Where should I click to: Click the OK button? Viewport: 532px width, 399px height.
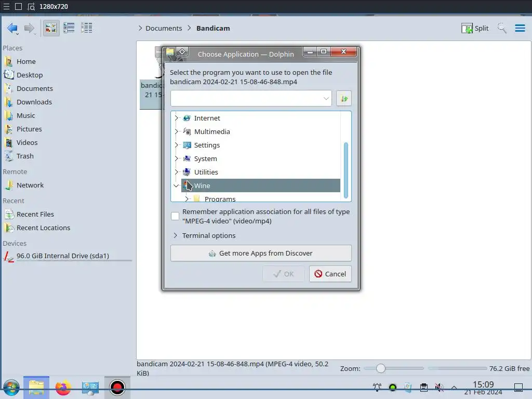pos(284,274)
